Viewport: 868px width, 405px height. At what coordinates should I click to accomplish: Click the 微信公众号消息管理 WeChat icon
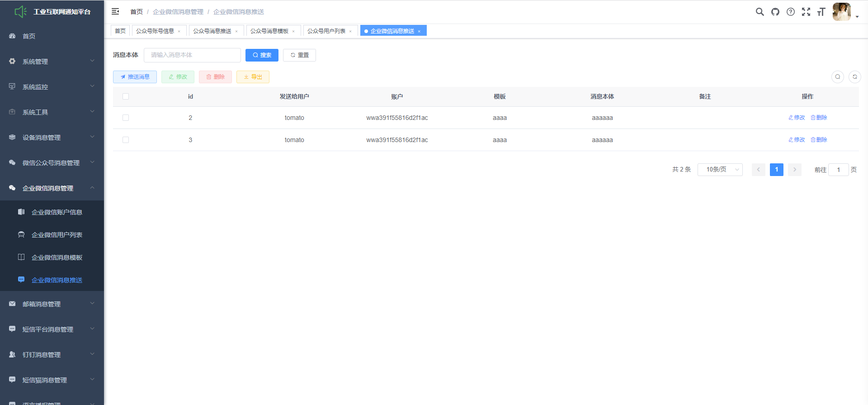pyautogui.click(x=12, y=162)
